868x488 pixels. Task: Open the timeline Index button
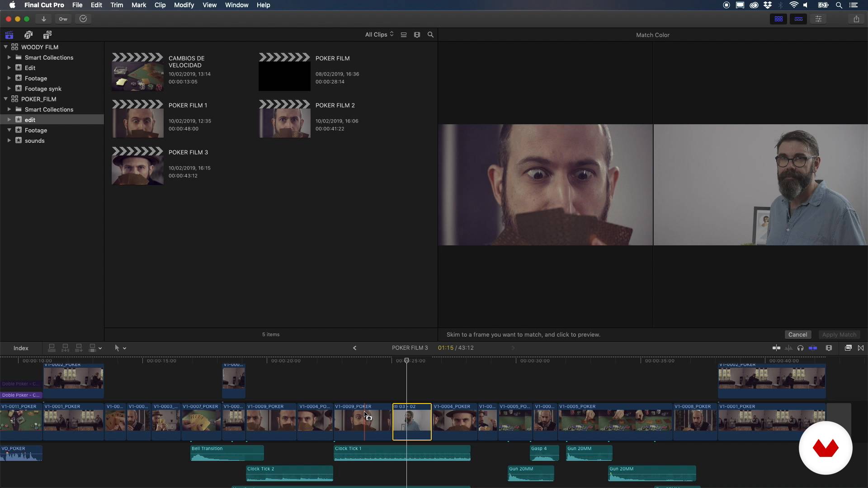pyautogui.click(x=21, y=348)
